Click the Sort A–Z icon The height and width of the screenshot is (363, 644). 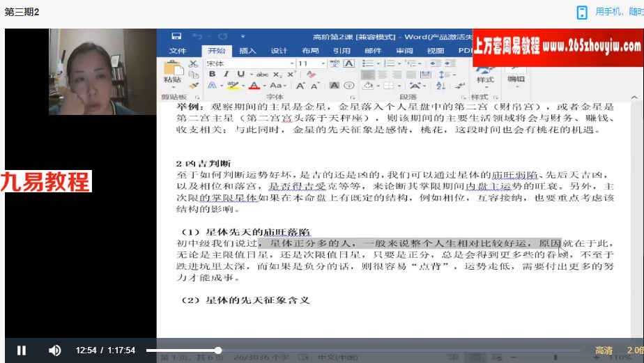[440, 86]
